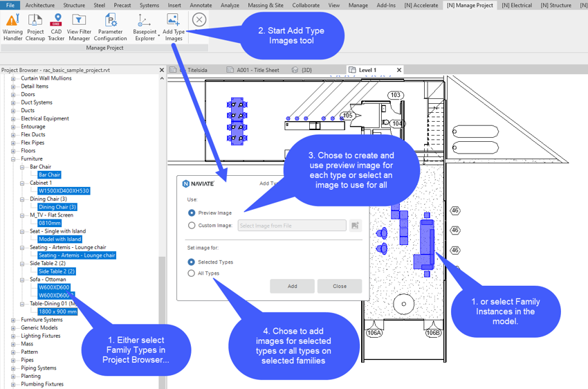Launch the Project Cleanup tool
This screenshot has height=389, width=588.
click(x=35, y=27)
